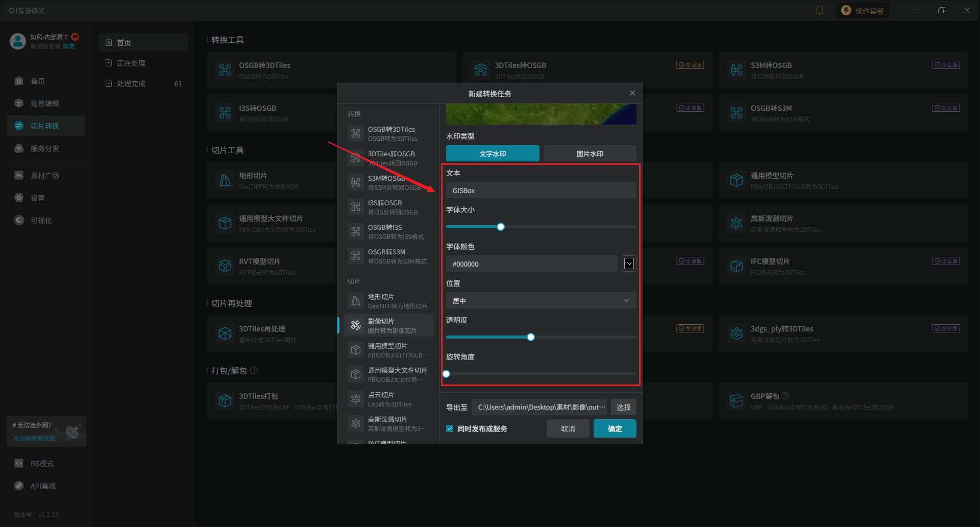Click the 3dgs_ply转3DTiles card icon
This screenshot has height=527, width=980.
click(737, 333)
